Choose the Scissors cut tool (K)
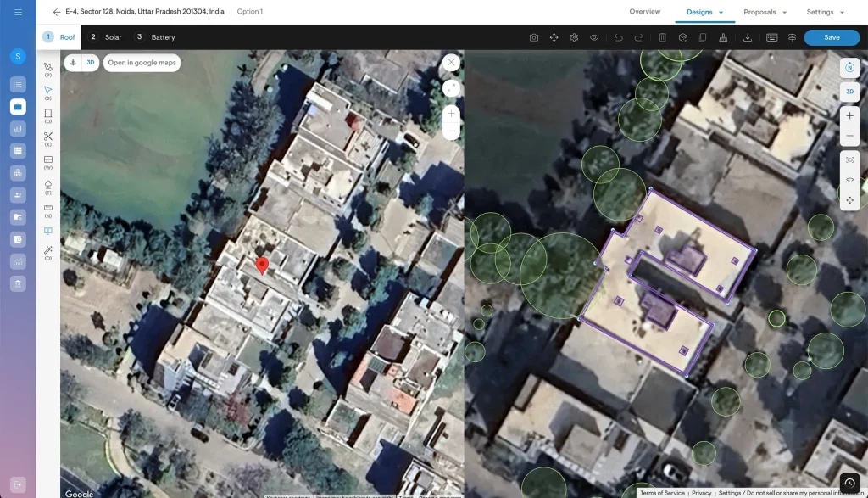This screenshot has height=498, width=868. 48,137
